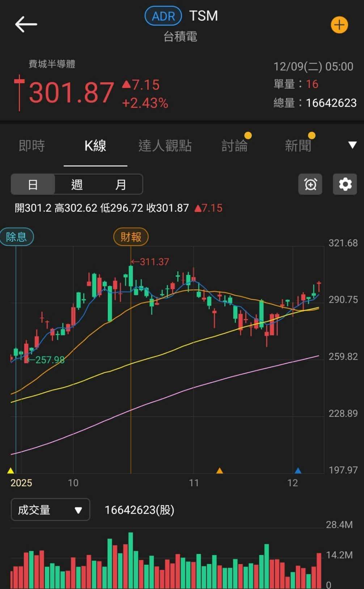The height and width of the screenshot is (589, 364).
Task: Tap blue triangle marker near 12
Action: coord(298,470)
